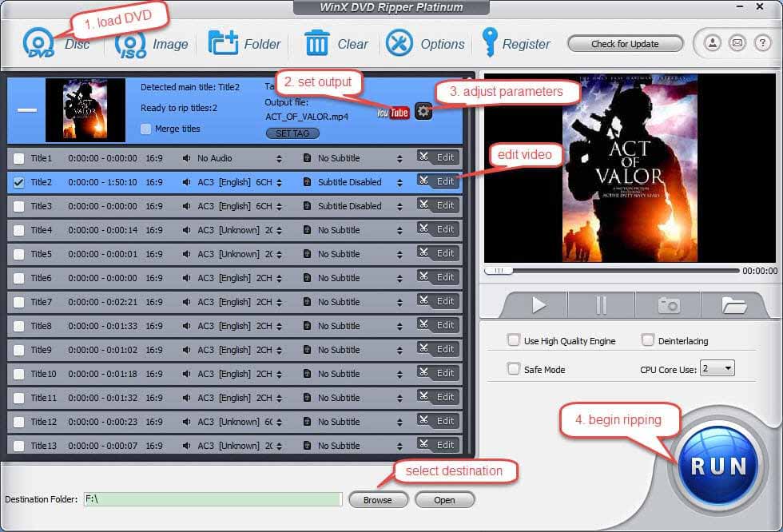Open the output folder icon under preview
Image resolution: width=783 pixels, height=532 pixels.
tap(733, 305)
